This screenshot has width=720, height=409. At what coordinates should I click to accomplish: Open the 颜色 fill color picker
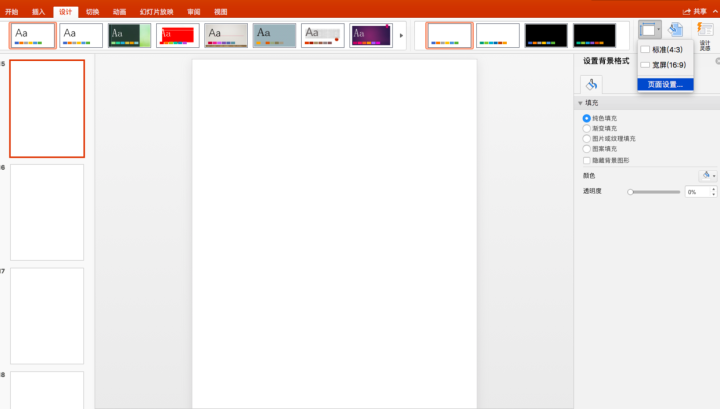(708, 175)
